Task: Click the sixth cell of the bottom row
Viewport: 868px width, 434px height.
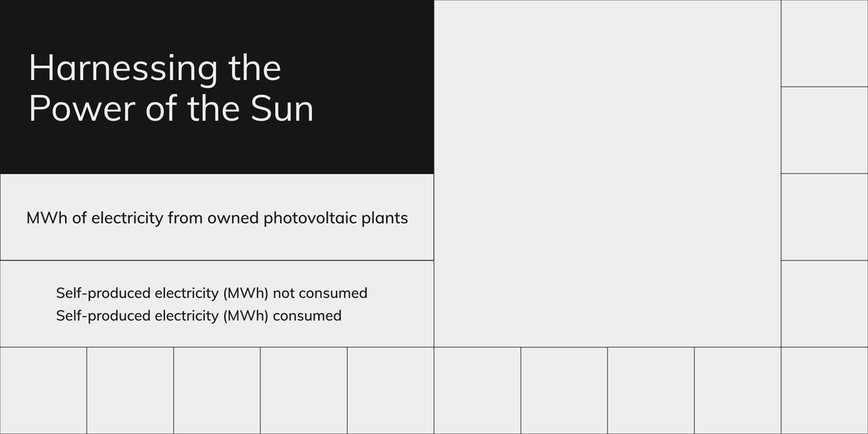Action: tap(477, 391)
